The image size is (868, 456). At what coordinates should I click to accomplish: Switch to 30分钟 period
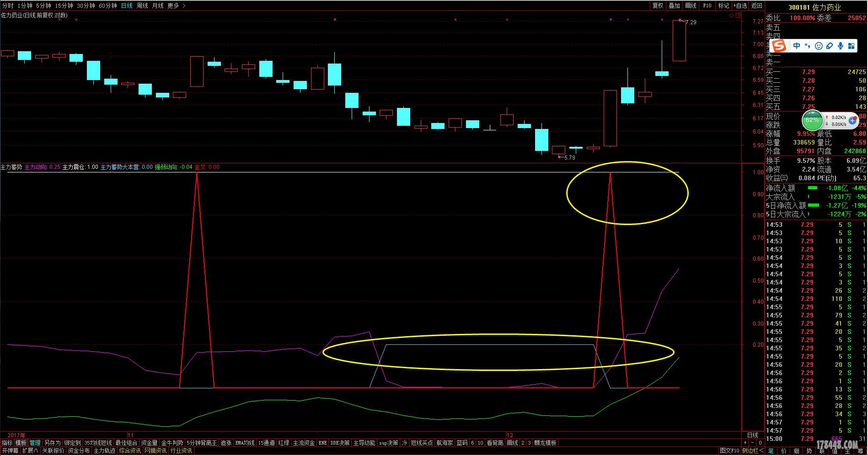click(86, 5)
